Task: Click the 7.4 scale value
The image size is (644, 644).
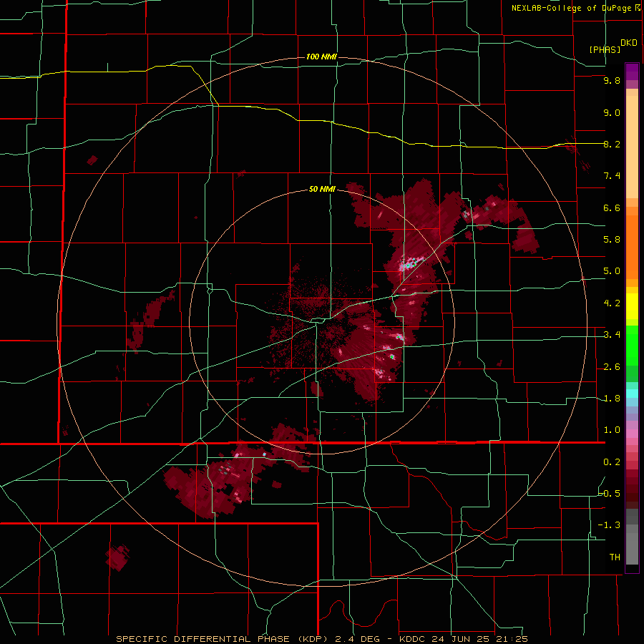Action: (612, 176)
